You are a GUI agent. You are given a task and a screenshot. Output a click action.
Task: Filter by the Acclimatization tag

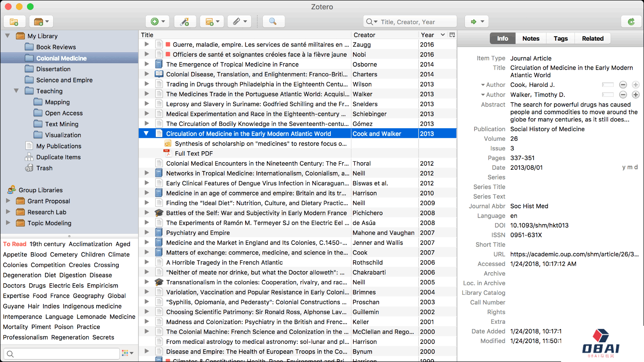[x=91, y=244]
